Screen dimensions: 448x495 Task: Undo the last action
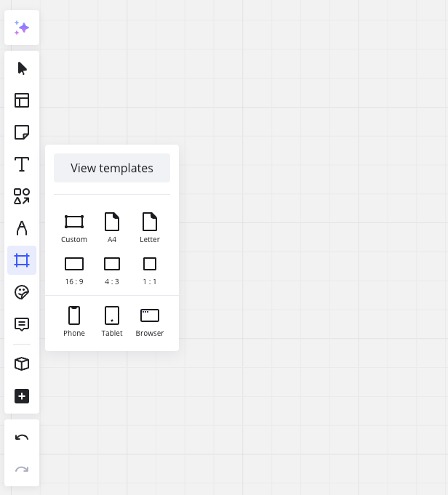click(22, 438)
